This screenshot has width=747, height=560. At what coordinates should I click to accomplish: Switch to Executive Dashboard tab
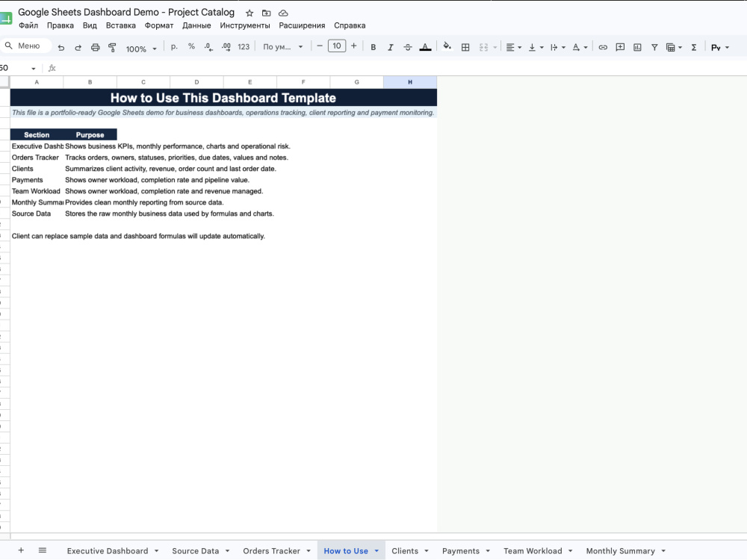pos(107,551)
